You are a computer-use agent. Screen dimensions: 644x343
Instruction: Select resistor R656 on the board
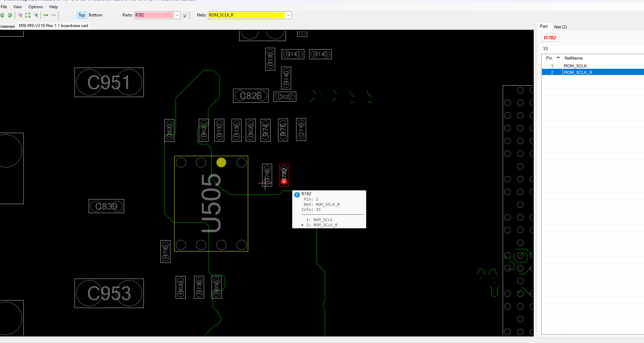pos(216,287)
